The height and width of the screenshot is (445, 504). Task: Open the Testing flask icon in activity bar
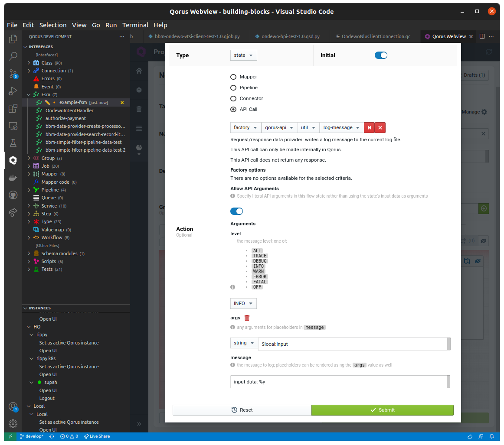pyautogui.click(x=13, y=143)
